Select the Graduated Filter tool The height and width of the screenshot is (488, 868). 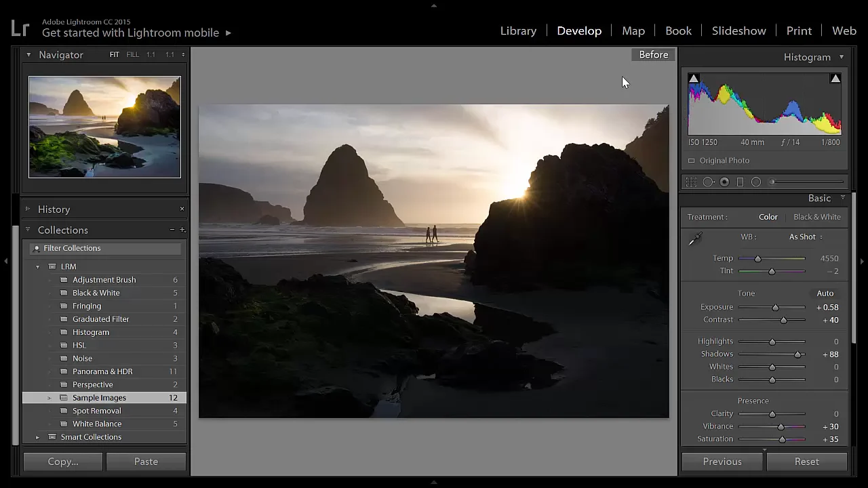pos(741,182)
